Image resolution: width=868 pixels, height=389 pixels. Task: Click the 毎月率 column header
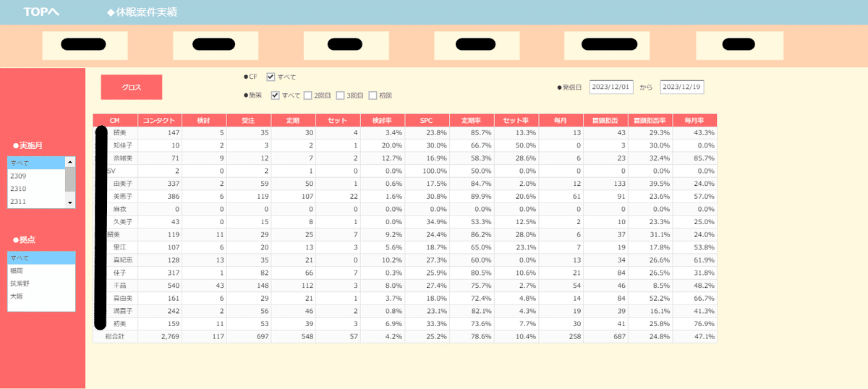coord(695,120)
